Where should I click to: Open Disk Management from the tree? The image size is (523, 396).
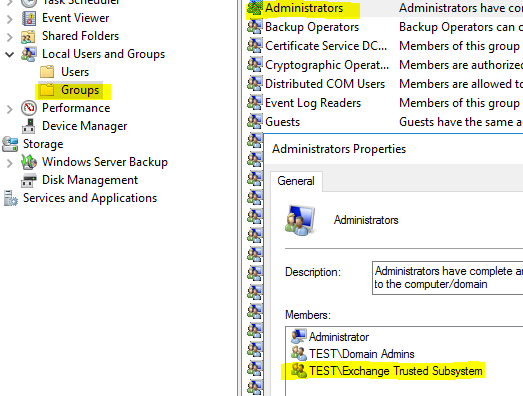(x=90, y=180)
